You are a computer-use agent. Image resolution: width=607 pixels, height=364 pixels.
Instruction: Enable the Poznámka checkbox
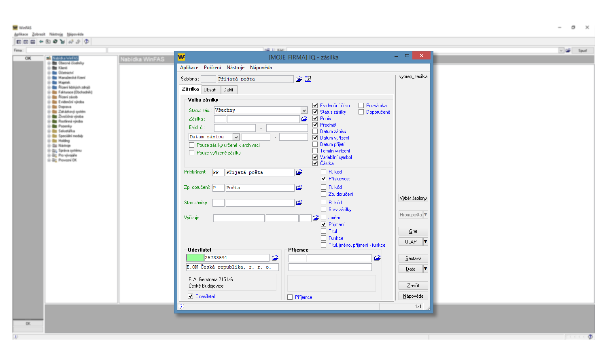tap(361, 106)
